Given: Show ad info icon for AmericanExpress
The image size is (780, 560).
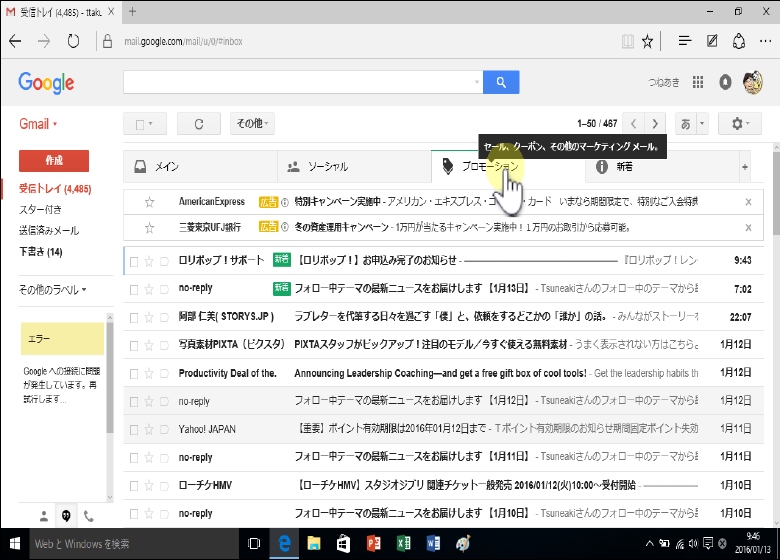Looking at the screenshot, I should (285, 202).
